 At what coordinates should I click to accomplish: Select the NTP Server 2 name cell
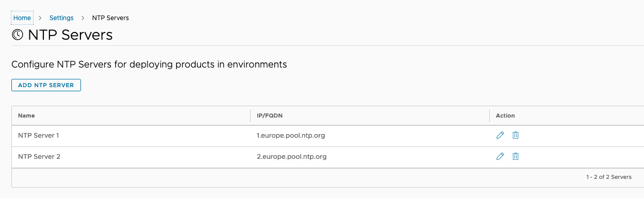point(39,156)
